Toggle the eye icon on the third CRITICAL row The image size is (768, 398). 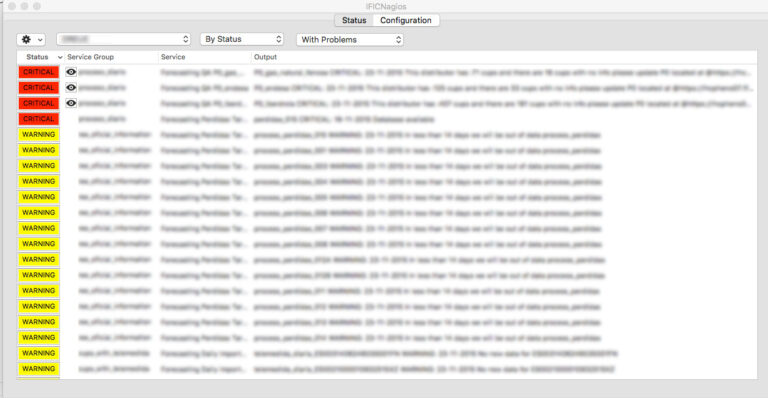[x=71, y=103]
